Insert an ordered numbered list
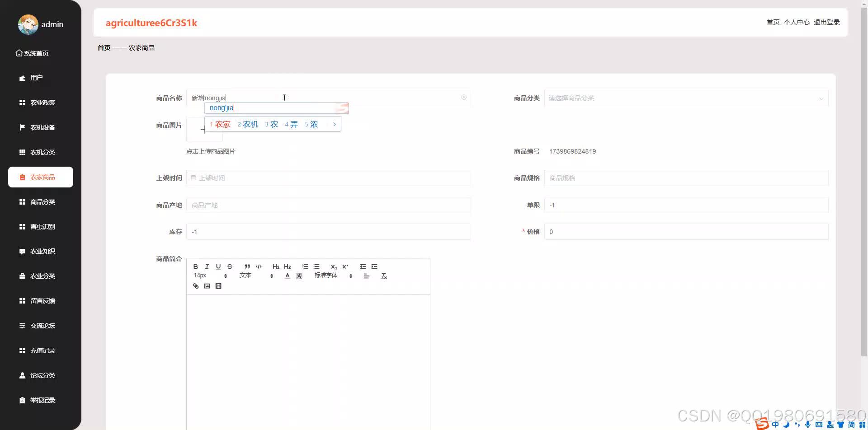Viewport: 868px width, 430px height. click(305, 266)
